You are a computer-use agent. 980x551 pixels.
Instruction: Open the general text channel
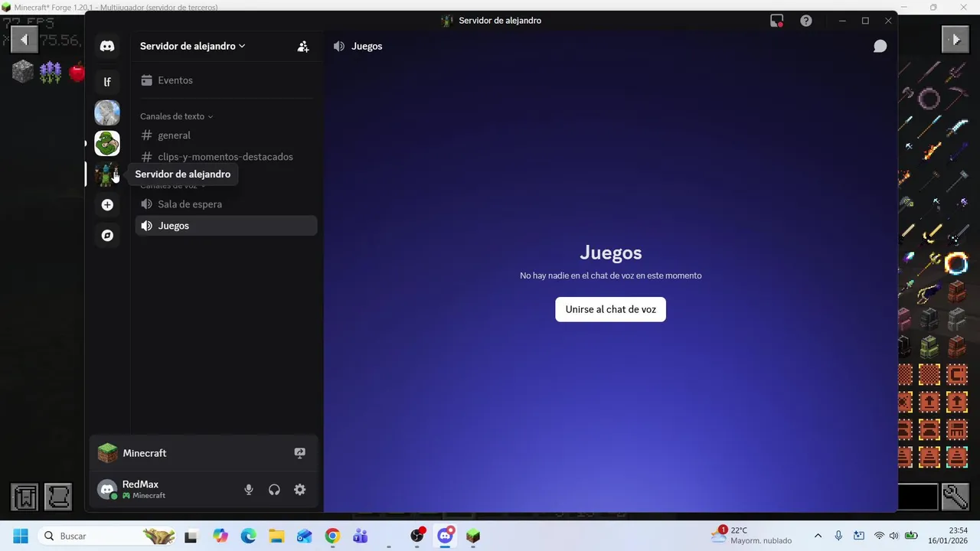click(226, 135)
